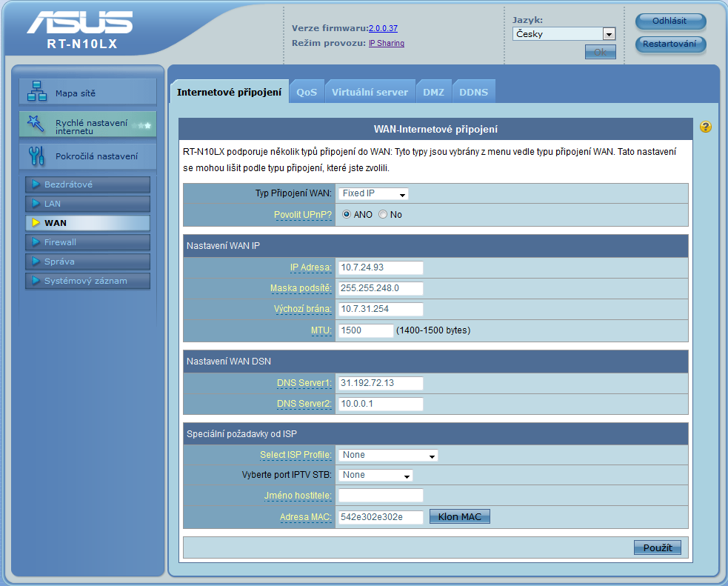The height and width of the screenshot is (586, 728).
Task: Click the DNS Server2 field 10.0.0.1
Action: [x=381, y=404]
